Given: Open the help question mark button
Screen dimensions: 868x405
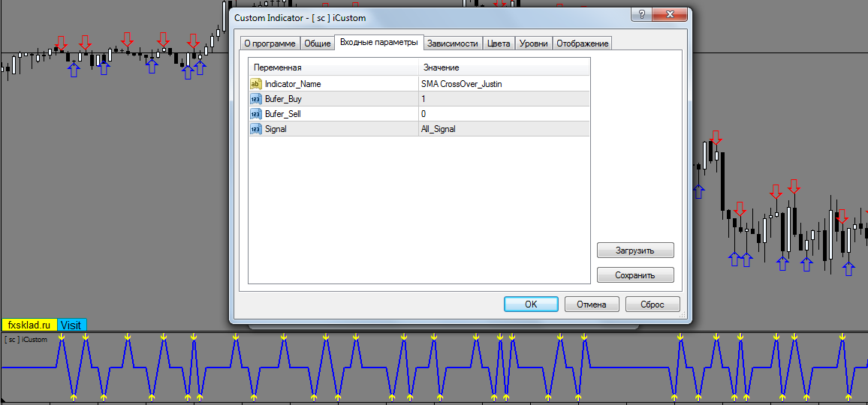Looking at the screenshot, I should pos(640,14).
